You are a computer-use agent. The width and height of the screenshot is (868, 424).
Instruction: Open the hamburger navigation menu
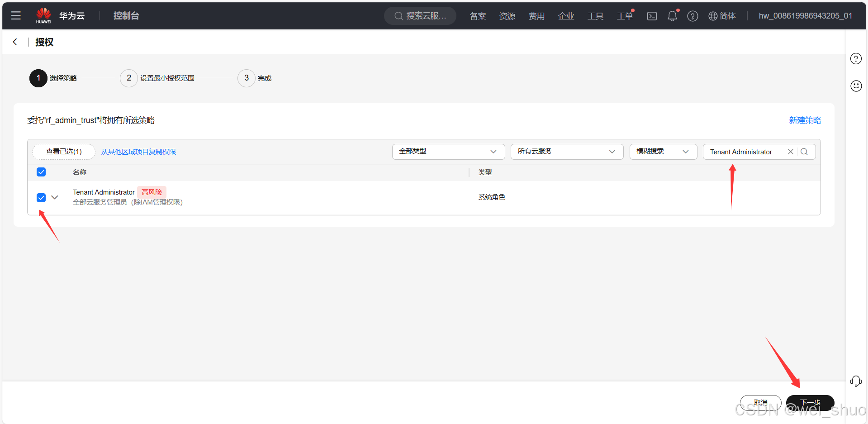coord(16,16)
